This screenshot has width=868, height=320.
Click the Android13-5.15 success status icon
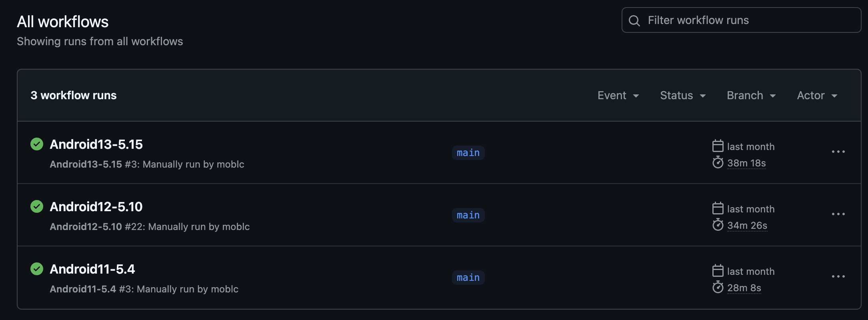click(x=37, y=144)
